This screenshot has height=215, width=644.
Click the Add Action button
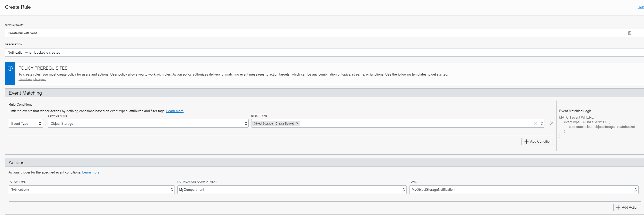click(x=627, y=208)
